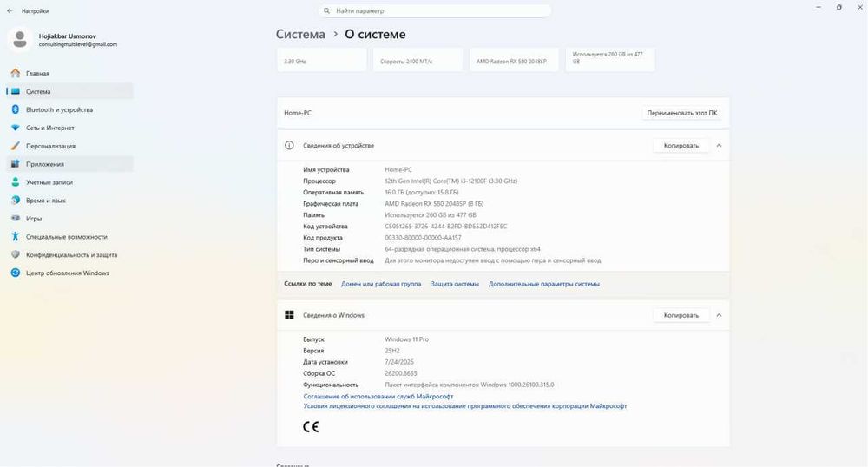This screenshot has height=467, width=868.
Task: Open the user profile avatar
Action: [x=20, y=39]
